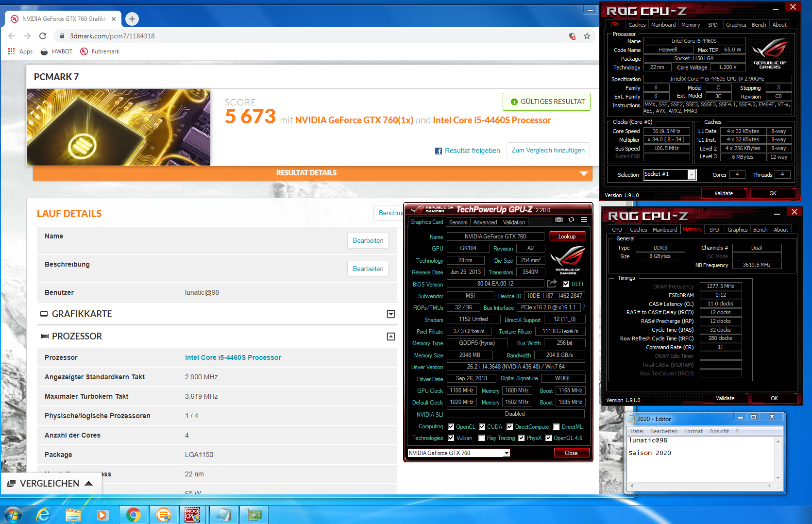The width and height of the screenshot is (812, 524).
Task: Collapse the PROZESSOR section
Action: pyautogui.click(x=390, y=337)
